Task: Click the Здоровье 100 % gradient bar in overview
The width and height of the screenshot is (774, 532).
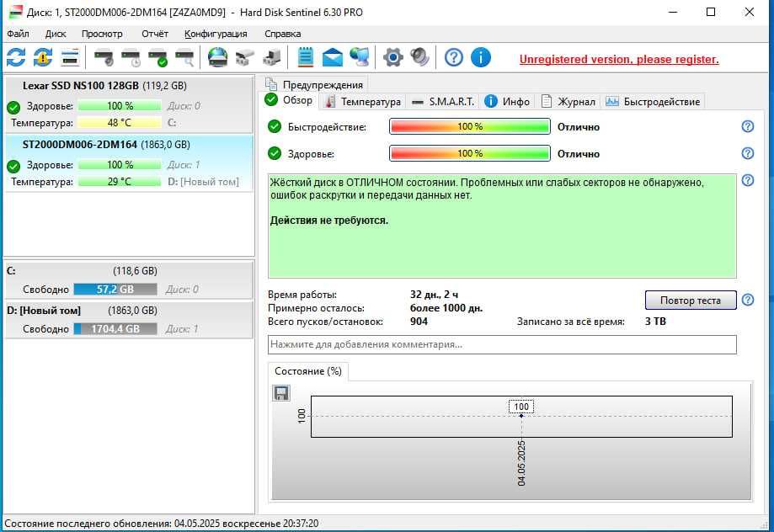Action: (x=470, y=153)
